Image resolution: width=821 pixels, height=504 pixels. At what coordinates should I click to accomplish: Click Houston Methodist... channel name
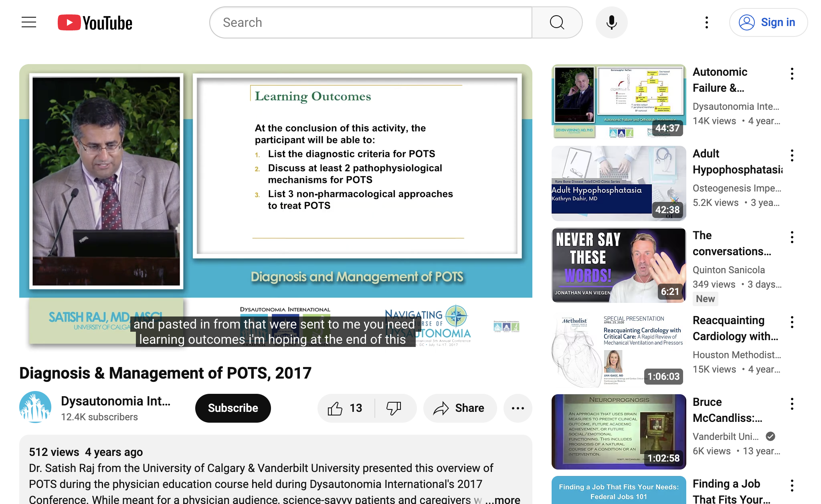[x=737, y=355]
